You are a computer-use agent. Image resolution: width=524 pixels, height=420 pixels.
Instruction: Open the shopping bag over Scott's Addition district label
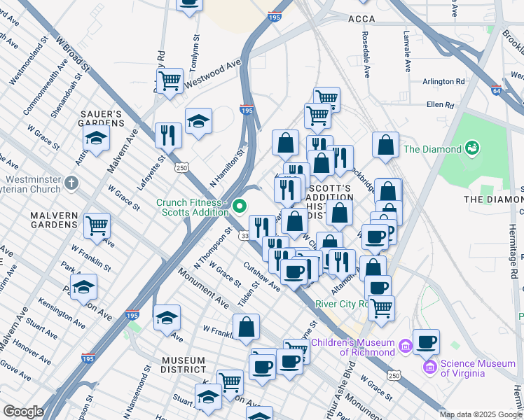[x=340, y=213]
